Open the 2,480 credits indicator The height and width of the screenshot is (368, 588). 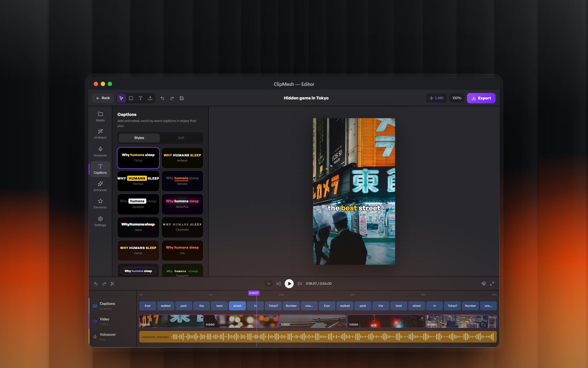pos(436,98)
